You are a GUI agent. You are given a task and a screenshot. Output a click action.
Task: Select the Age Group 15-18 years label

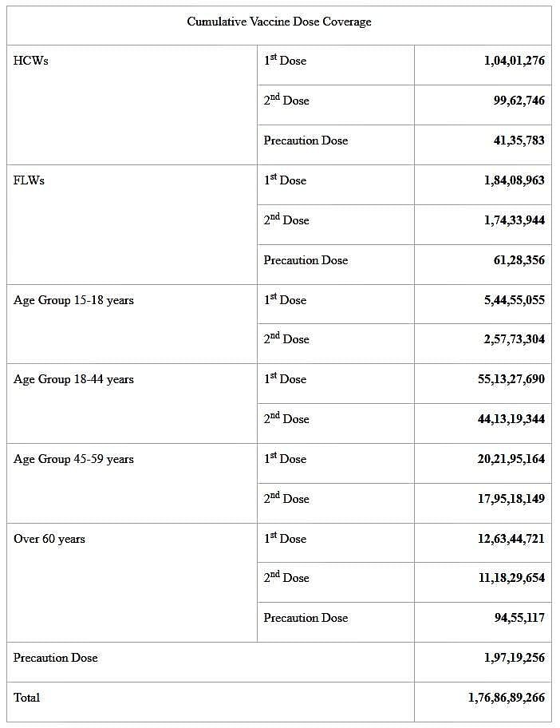pyautogui.click(x=73, y=300)
